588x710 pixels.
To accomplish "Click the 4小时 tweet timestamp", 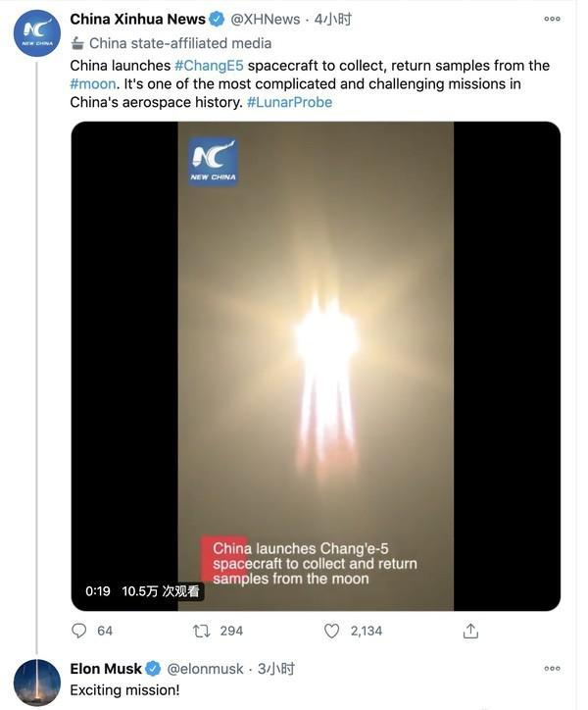I will point(332,19).
